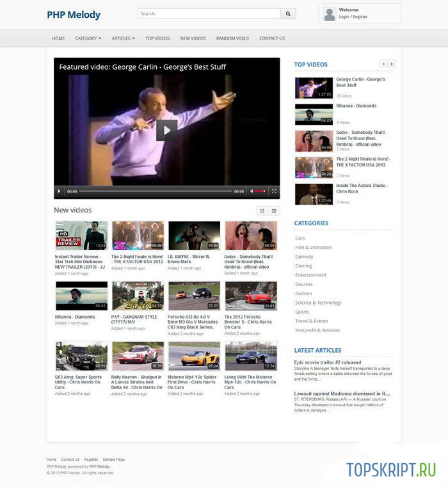Open Random Video in navigation bar
The width and height of the screenshot is (448, 487).
pos(232,38)
